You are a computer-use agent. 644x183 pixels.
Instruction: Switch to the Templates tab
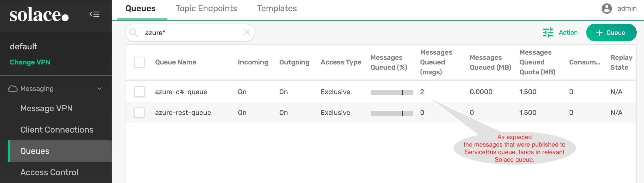pos(277,9)
